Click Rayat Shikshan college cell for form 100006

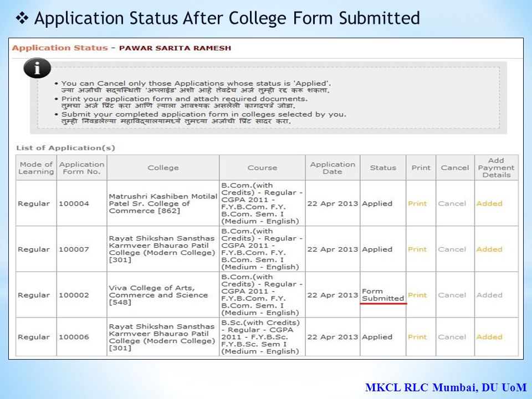163,337
